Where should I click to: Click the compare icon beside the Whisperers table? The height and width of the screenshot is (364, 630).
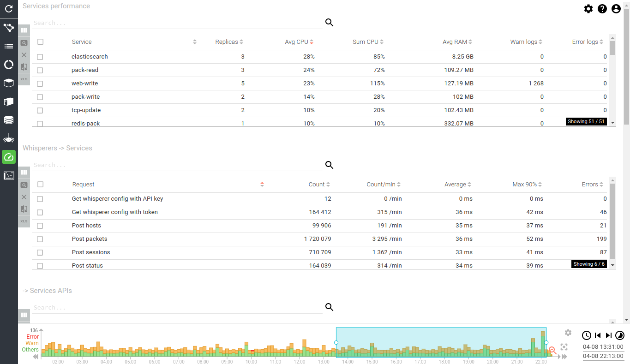coord(24,209)
